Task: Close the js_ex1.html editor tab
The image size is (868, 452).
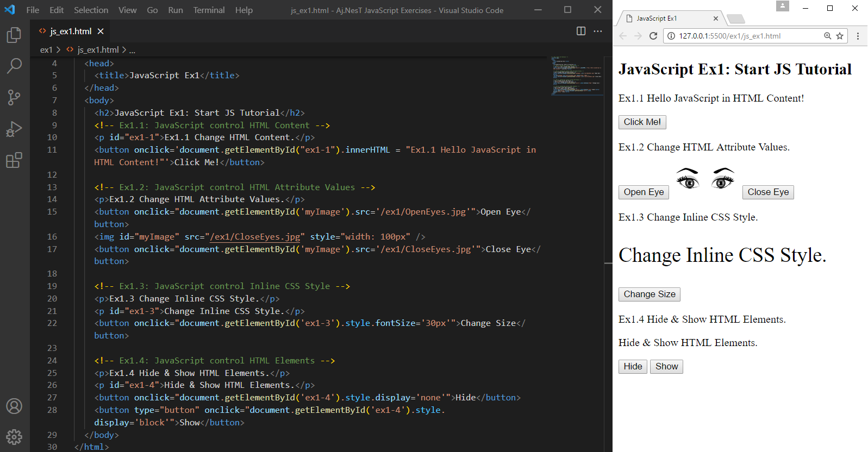Action: [101, 32]
